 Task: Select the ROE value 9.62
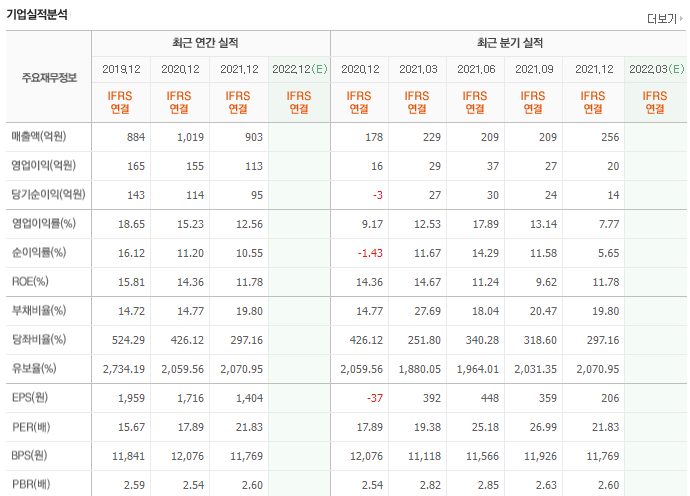point(547,283)
